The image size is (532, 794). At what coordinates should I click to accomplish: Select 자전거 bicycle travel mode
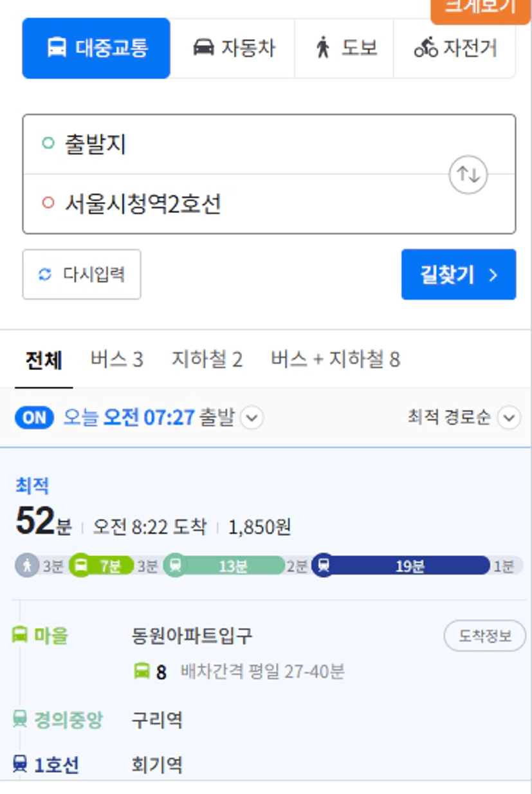455,48
